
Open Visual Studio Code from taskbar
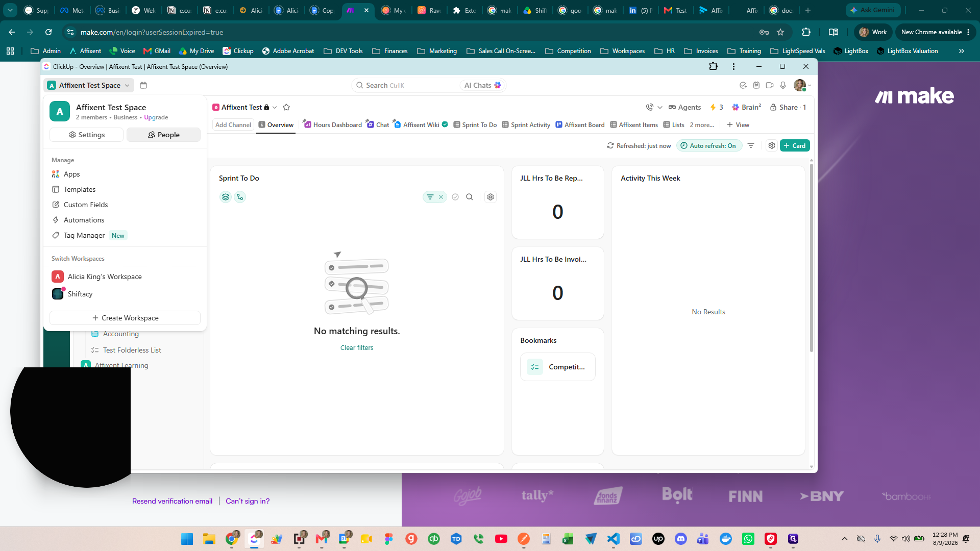point(613,539)
